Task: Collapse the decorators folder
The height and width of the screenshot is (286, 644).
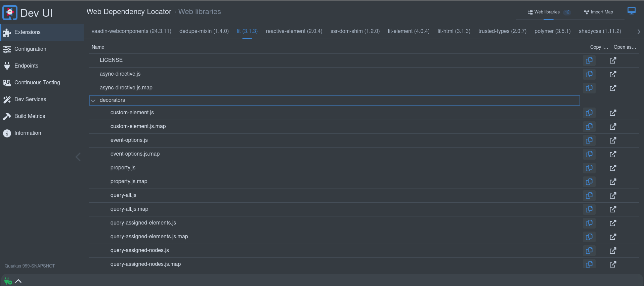Action: pyautogui.click(x=93, y=100)
